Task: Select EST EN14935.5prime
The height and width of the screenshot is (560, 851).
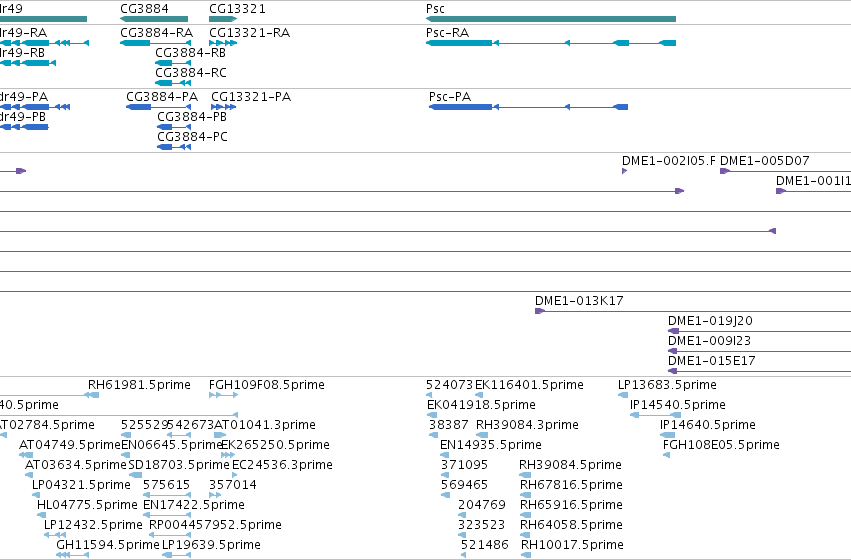Action: pos(491,445)
